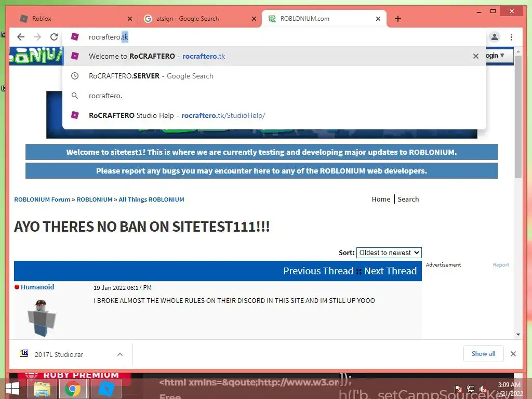This screenshot has height=399, width=532.
Task: Go back with the browser back arrow
Action: (x=21, y=37)
